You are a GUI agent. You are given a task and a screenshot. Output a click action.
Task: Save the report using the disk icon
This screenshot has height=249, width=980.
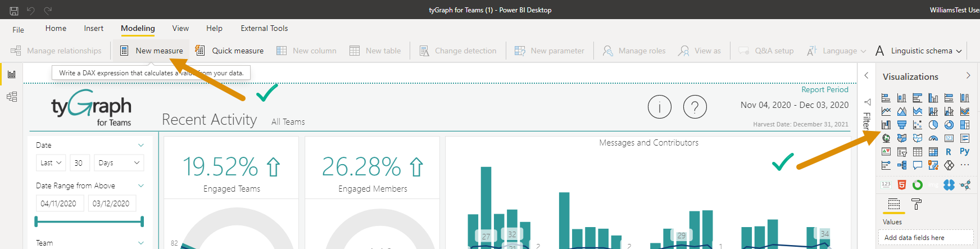pyautogui.click(x=14, y=10)
